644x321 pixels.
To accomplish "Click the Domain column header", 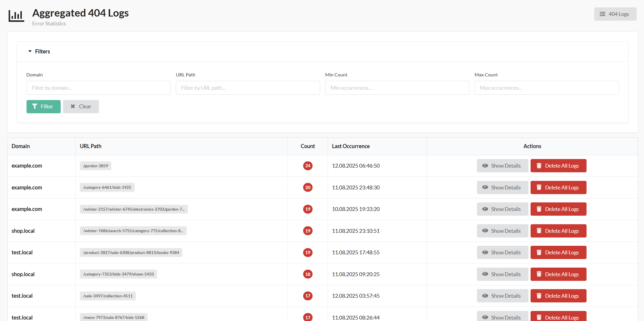I will (21, 146).
